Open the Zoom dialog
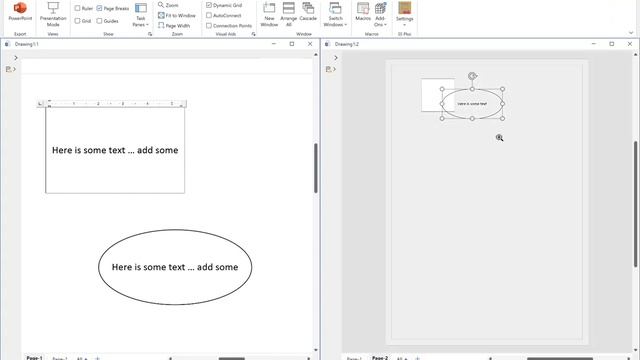Viewport: 640px width, 360px height. pyautogui.click(x=168, y=5)
